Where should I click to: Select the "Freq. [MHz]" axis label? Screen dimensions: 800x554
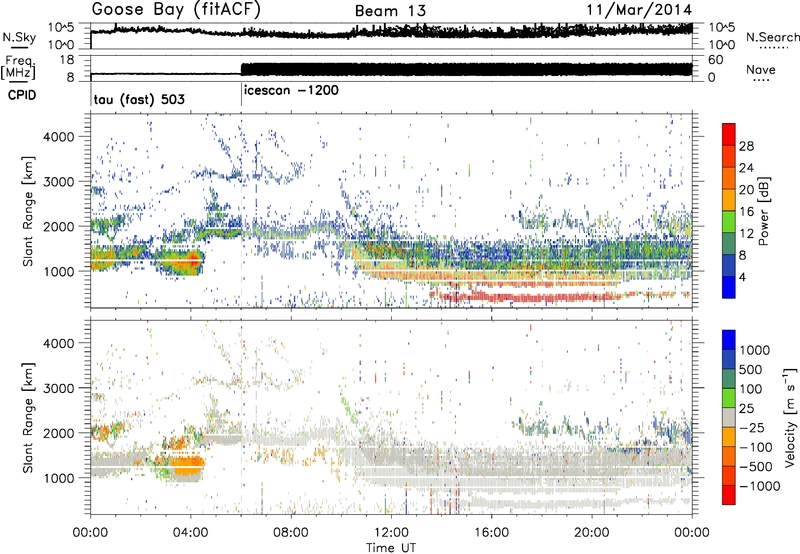pos(20,67)
